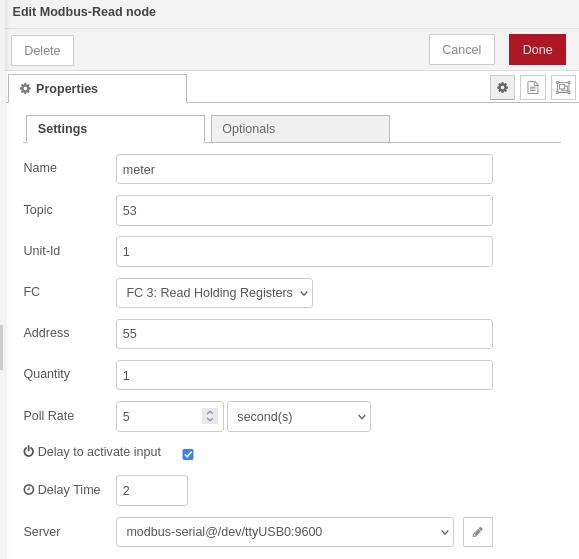The image size is (579, 559).
Task: Focus the Name field containing meter
Action: click(304, 169)
